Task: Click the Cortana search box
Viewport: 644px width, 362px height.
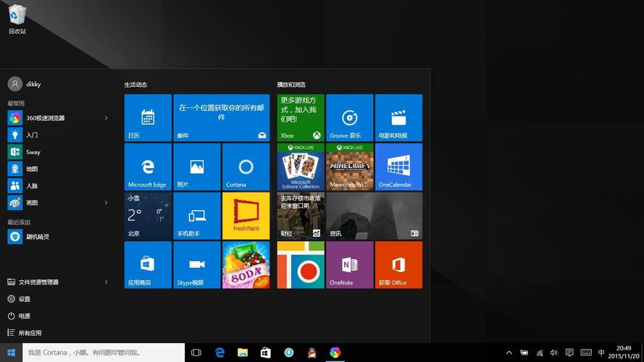Action: coord(93,353)
